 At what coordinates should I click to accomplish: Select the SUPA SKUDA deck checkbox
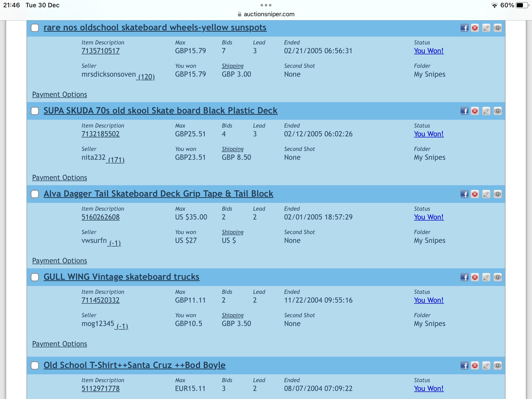35,111
